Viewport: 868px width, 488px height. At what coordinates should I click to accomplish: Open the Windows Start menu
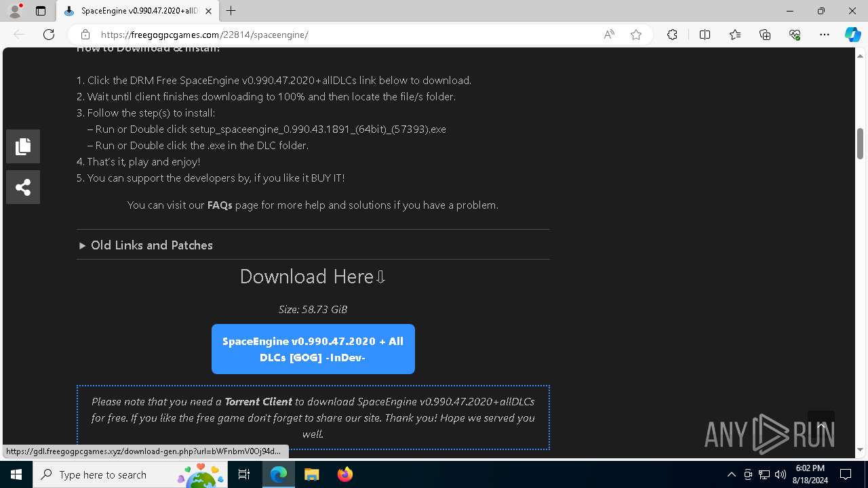click(16, 474)
